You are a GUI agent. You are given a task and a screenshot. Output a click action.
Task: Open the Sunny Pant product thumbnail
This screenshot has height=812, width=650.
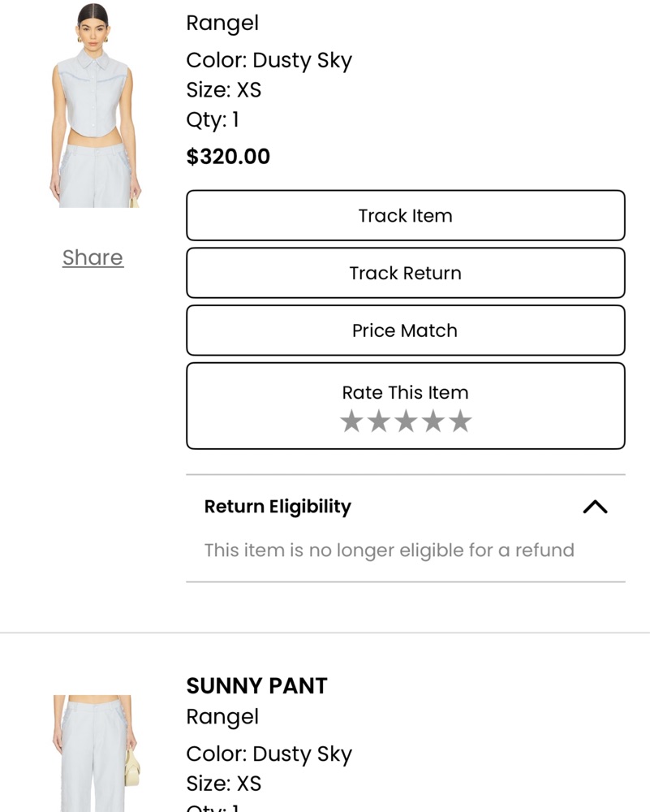(x=95, y=754)
